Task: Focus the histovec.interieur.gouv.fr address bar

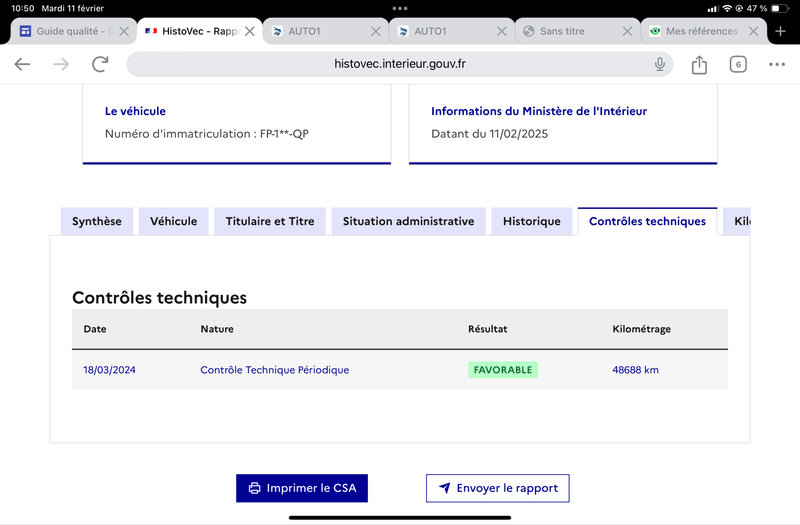Action: (399, 64)
